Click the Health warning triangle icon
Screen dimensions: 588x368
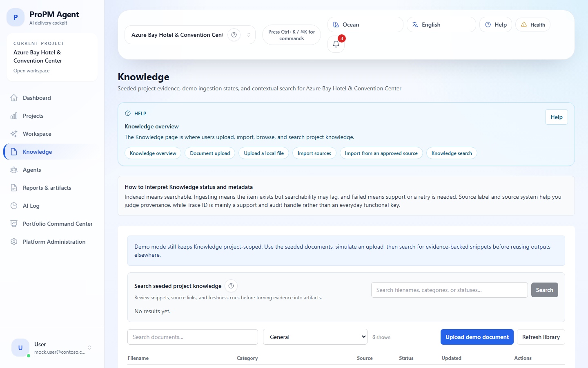(x=524, y=25)
